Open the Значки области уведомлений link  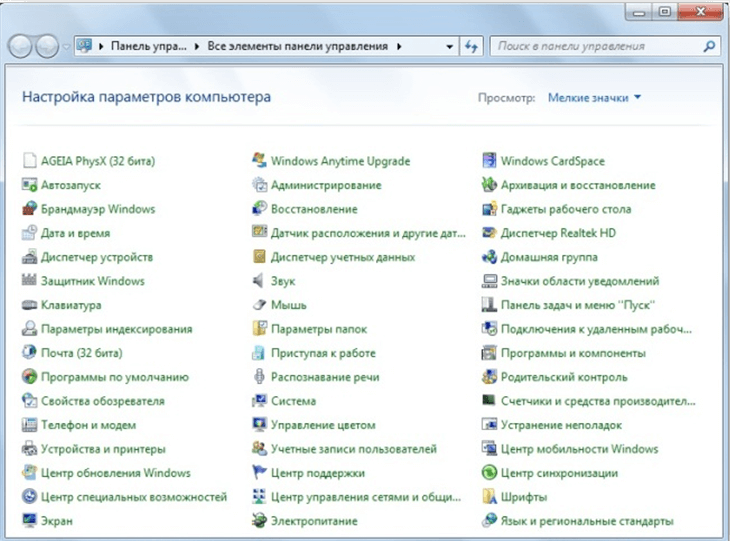(x=580, y=281)
